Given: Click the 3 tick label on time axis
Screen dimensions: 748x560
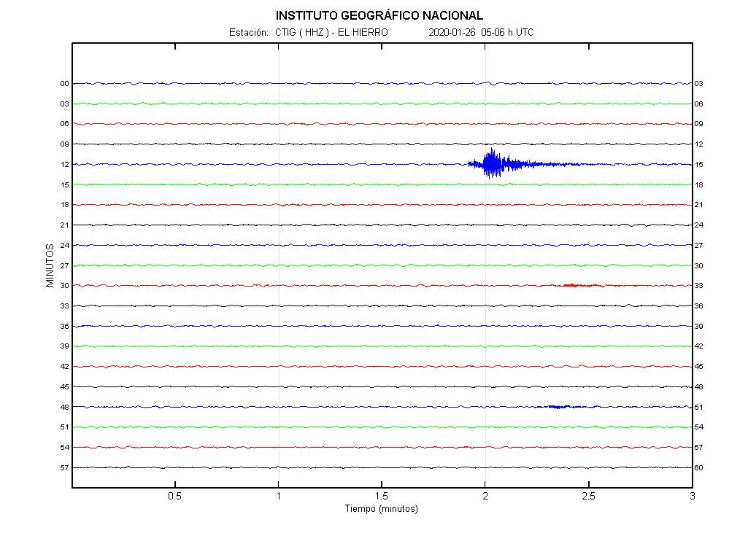Looking at the screenshot, I should click(692, 497).
